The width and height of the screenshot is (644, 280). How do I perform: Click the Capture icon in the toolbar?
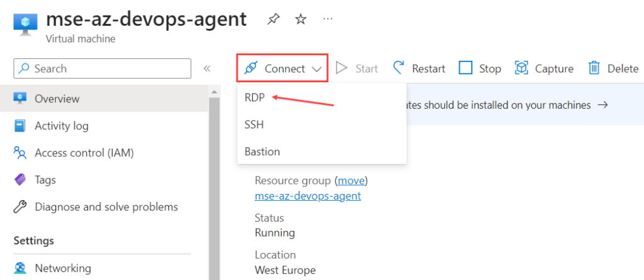pos(521,68)
